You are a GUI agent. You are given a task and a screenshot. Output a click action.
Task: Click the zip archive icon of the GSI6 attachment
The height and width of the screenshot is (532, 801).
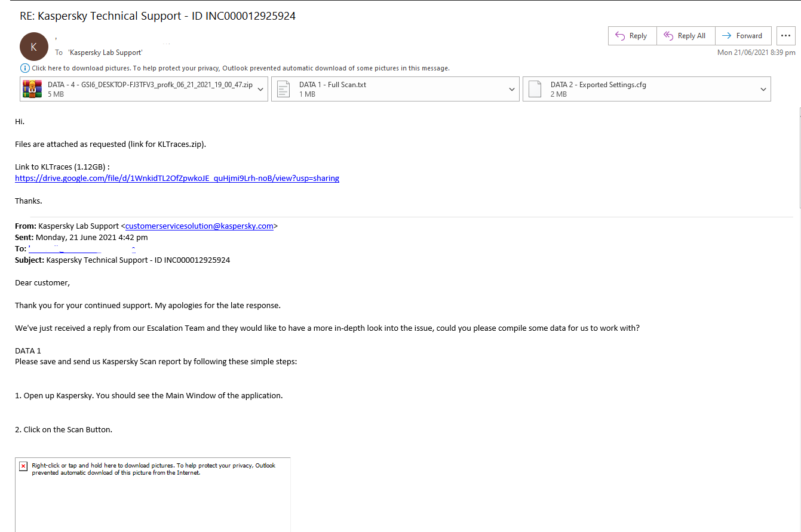pos(32,89)
